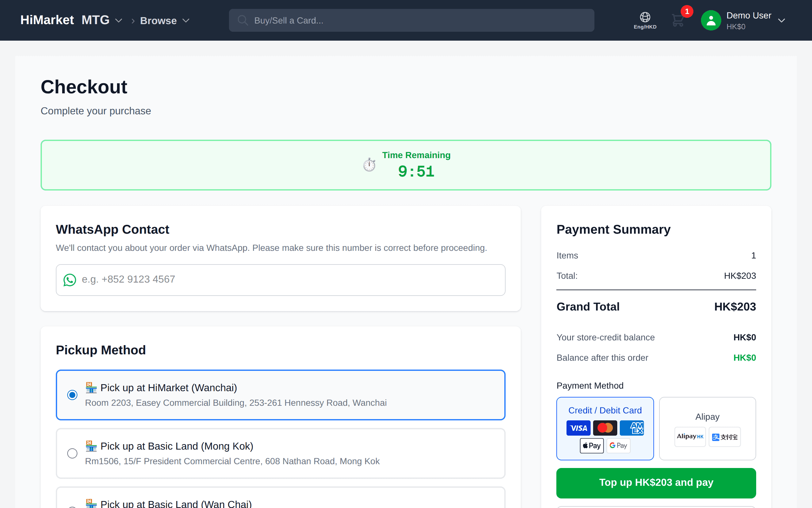812x508 pixels.
Task: Click the Payment Summary heading
Action: coord(613,230)
